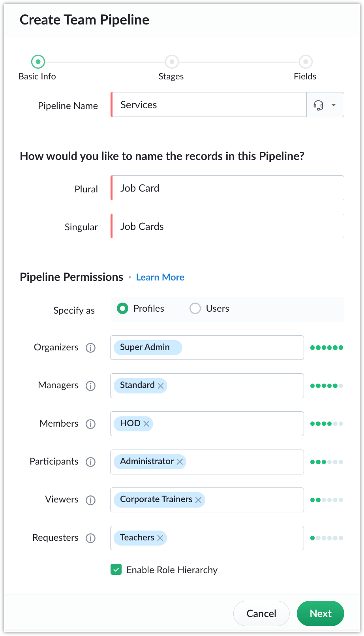Click the Pipeline Name input field
Image resolution: width=364 pixels, height=636 pixels.
click(x=208, y=105)
